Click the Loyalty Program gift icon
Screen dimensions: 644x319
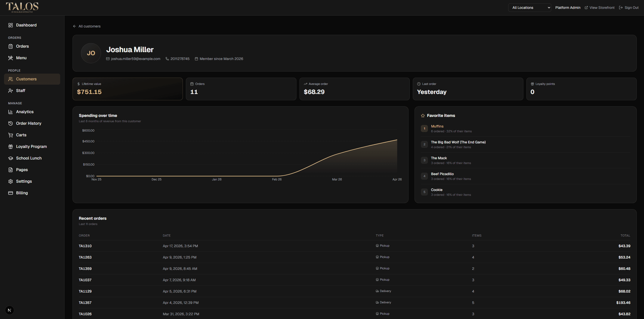click(x=10, y=147)
